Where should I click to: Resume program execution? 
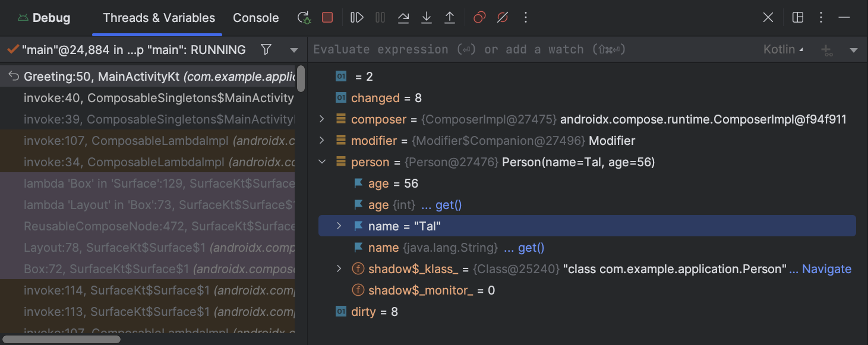[357, 18]
